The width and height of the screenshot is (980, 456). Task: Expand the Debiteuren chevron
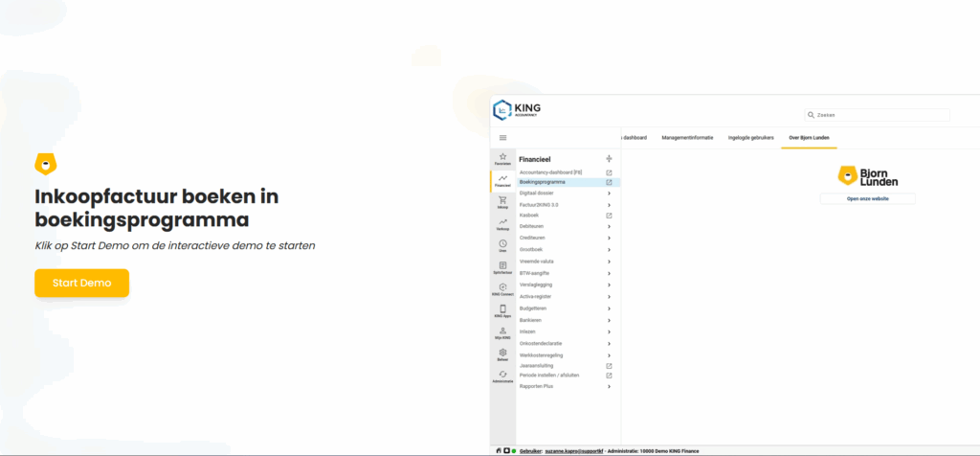(609, 226)
